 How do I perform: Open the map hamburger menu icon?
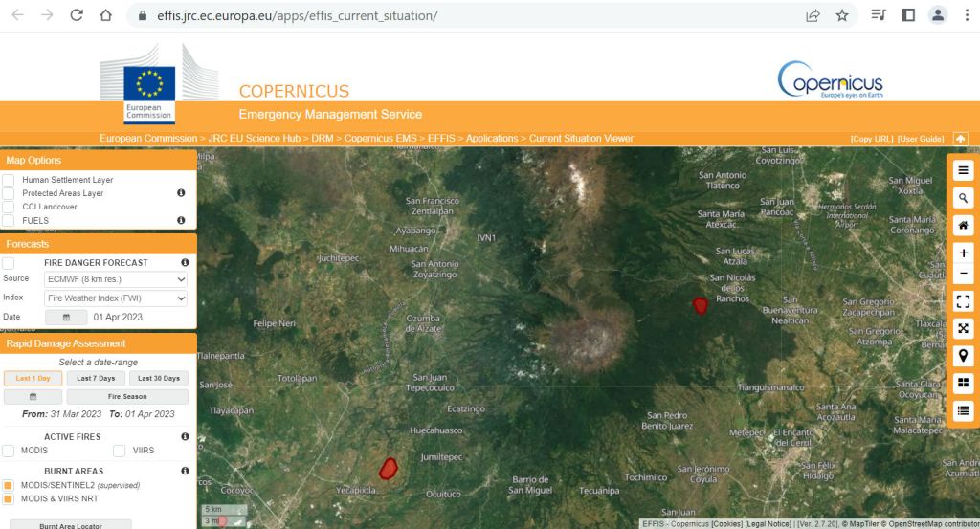(x=963, y=170)
